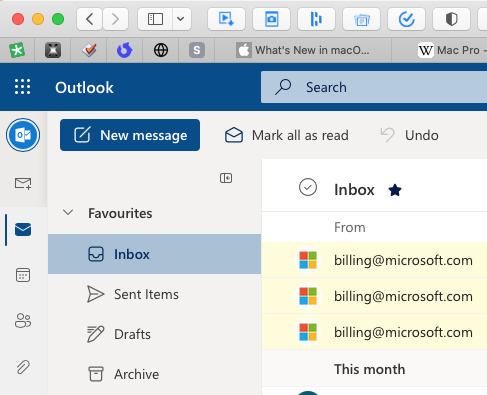Sort messages by the From column header
The height and width of the screenshot is (395, 487).
pyautogui.click(x=350, y=227)
